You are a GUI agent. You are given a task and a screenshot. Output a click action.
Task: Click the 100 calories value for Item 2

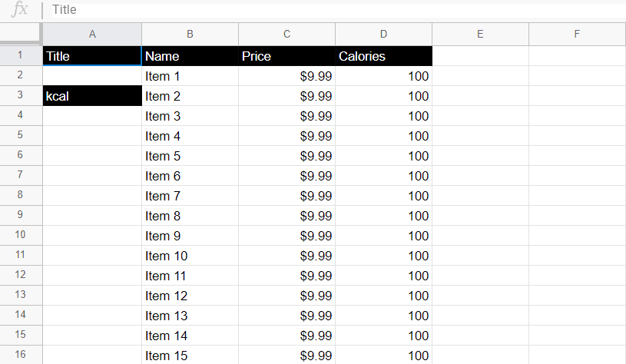point(383,96)
